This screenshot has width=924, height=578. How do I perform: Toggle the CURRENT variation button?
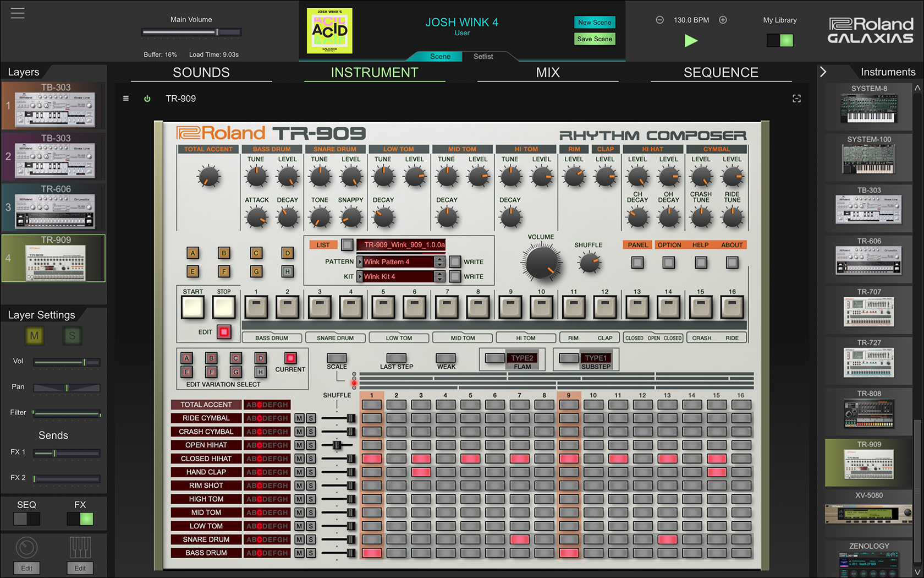(290, 358)
